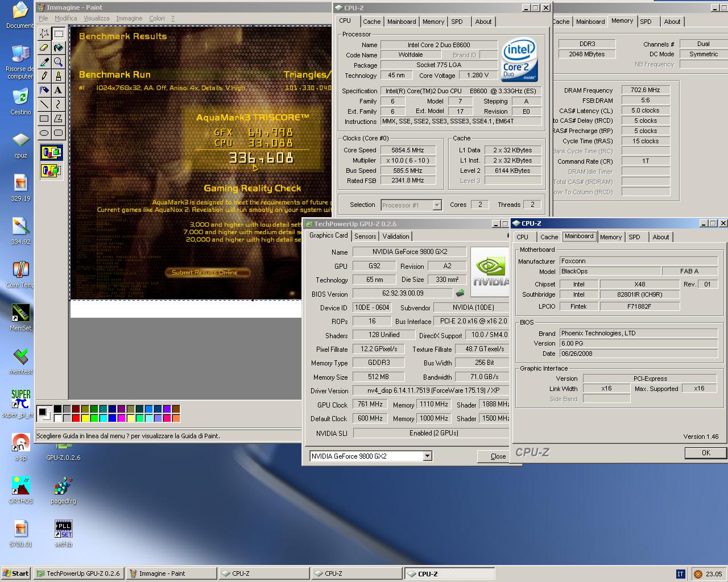Select the Rounded Rectangle tool
This screenshot has height=582, width=728.
59,133
